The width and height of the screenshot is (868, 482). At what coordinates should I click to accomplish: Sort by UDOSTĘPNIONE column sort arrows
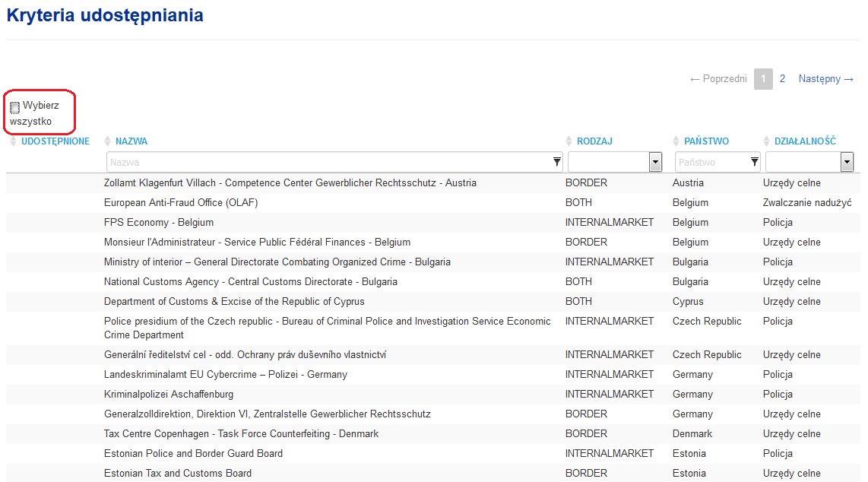[13, 141]
